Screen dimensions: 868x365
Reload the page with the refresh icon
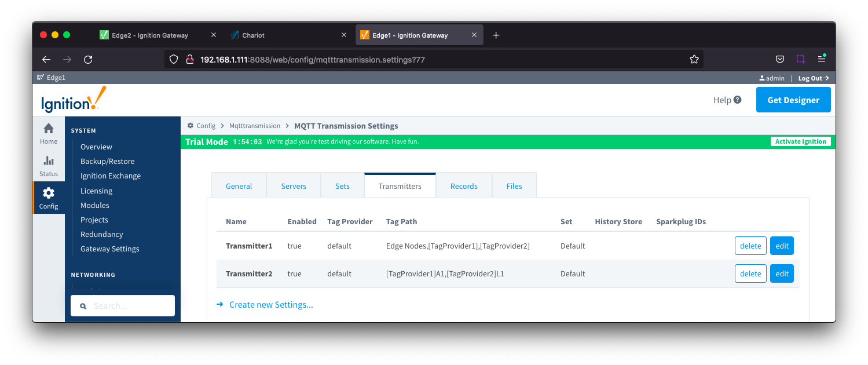pos(88,59)
